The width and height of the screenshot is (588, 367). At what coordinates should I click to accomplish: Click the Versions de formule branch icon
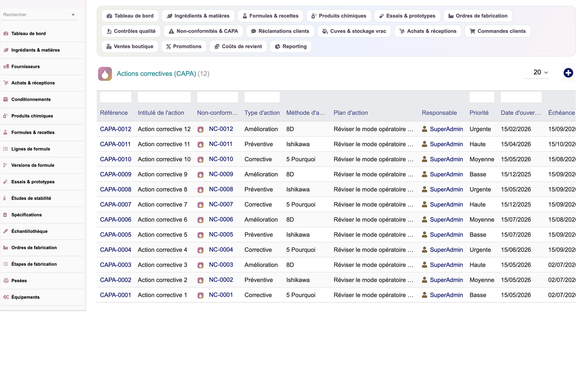pyautogui.click(x=5, y=165)
